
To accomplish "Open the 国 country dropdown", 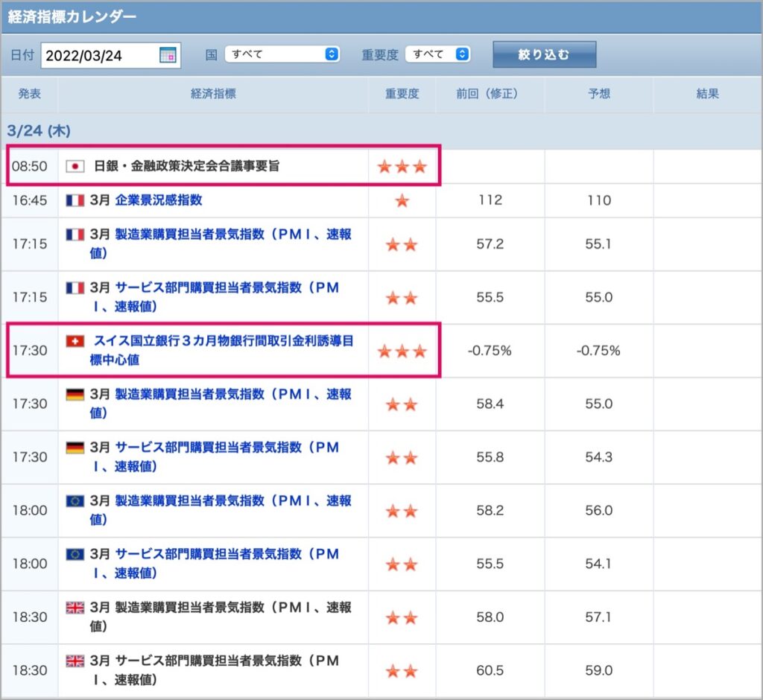I will (282, 54).
